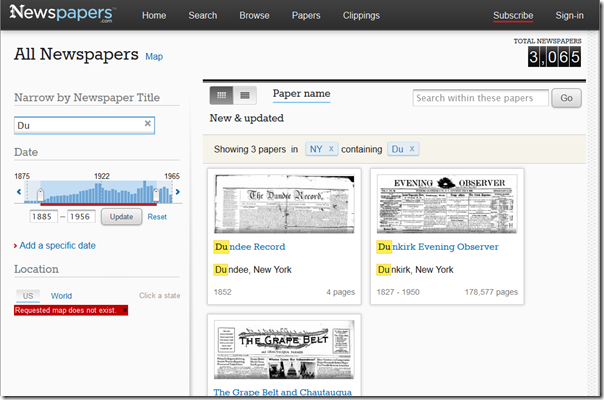Open the Search menu item

point(203,15)
